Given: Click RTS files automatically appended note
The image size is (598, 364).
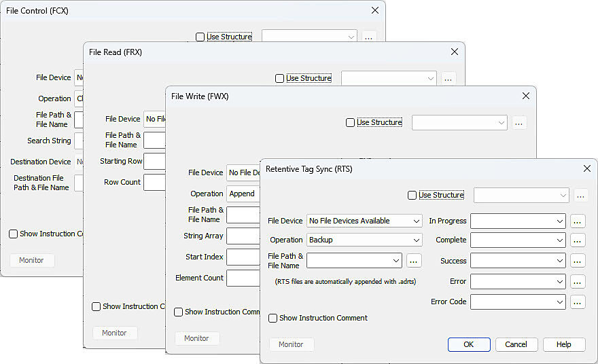Looking at the screenshot, I should [345, 282].
